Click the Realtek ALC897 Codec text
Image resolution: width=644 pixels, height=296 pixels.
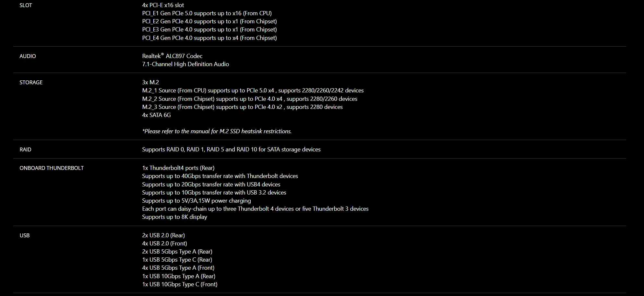coord(172,56)
